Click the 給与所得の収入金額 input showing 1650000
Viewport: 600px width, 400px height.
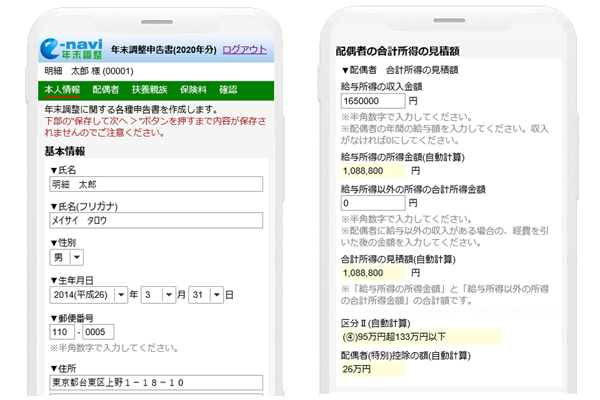click(371, 101)
